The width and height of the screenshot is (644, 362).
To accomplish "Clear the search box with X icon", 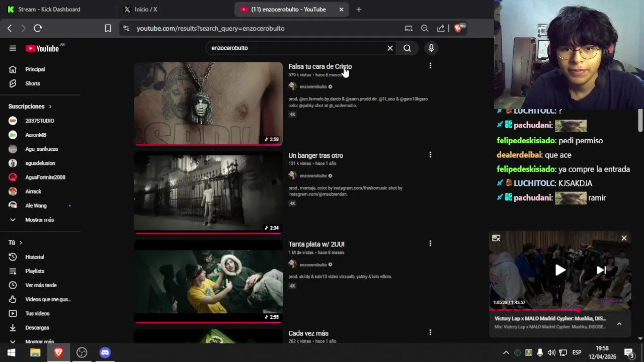I will click(x=390, y=48).
